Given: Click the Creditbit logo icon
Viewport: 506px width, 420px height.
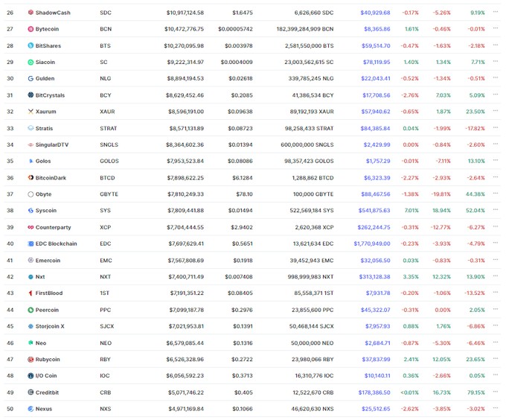Looking at the screenshot, I should coord(31,392).
